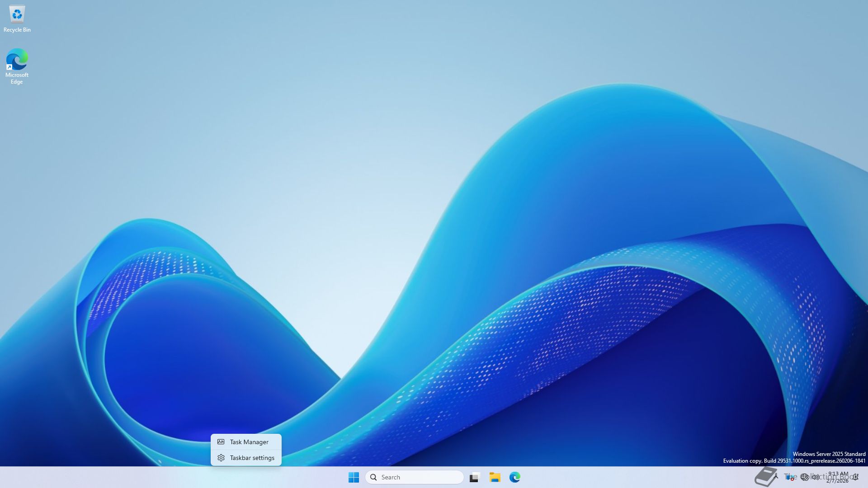Click the magnifier icon in Search
The height and width of the screenshot is (488, 868).
(x=373, y=477)
